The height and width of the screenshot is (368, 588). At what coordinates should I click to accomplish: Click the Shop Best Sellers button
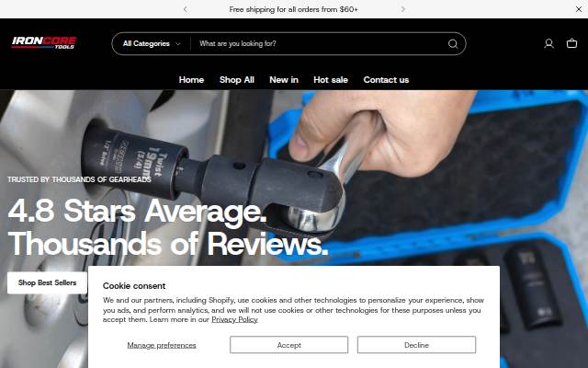pyautogui.click(x=47, y=282)
